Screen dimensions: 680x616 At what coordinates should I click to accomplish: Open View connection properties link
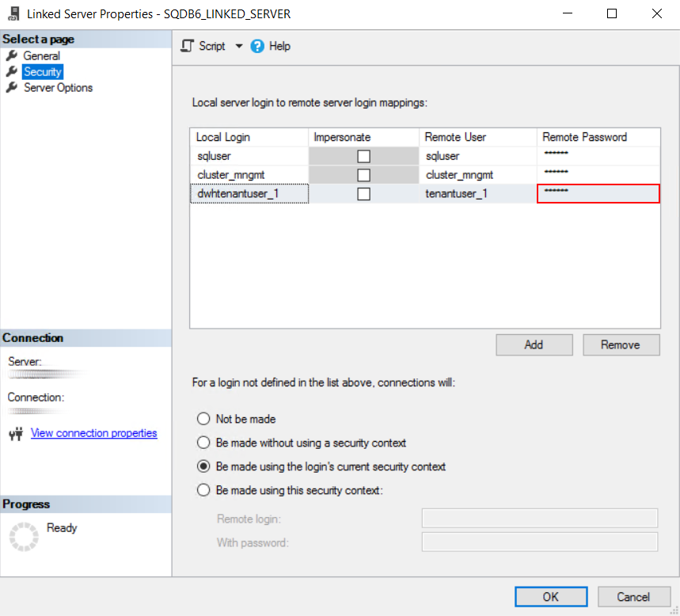(93, 433)
